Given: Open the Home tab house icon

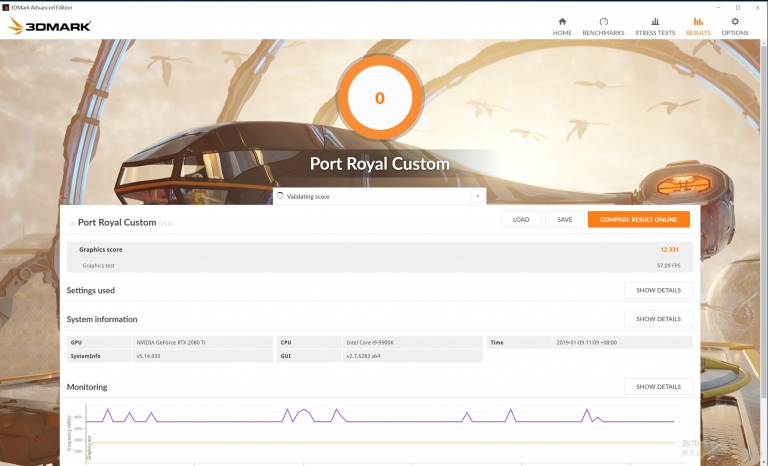Looking at the screenshot, I should tap(562, 22).
